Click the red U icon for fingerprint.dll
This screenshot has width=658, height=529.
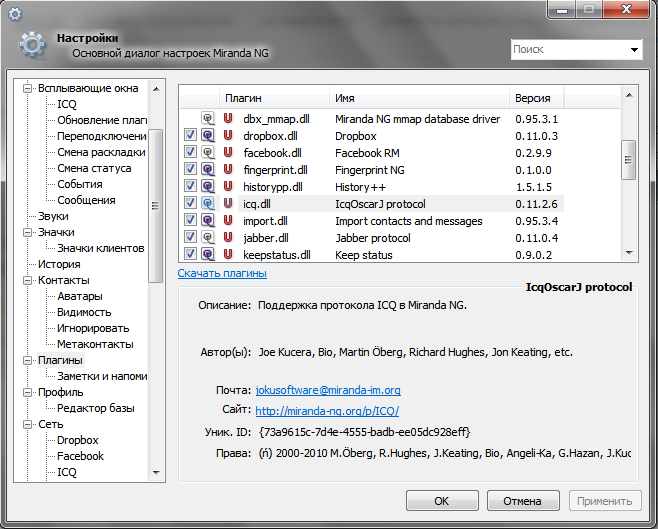point(228,169)
